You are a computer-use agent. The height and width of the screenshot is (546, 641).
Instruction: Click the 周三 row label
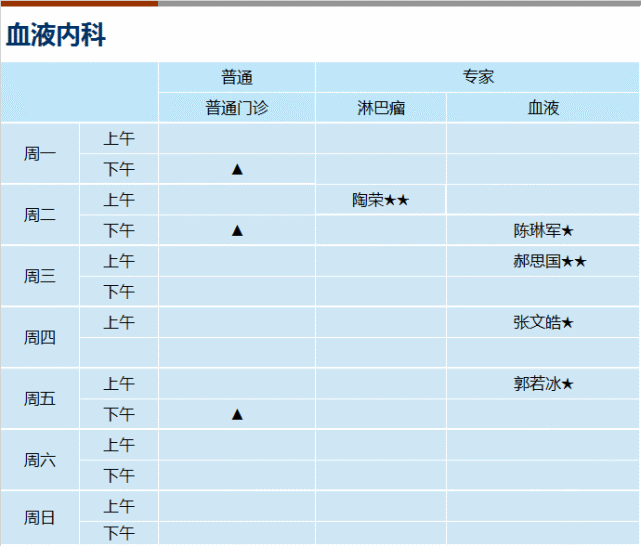[40, 276]
